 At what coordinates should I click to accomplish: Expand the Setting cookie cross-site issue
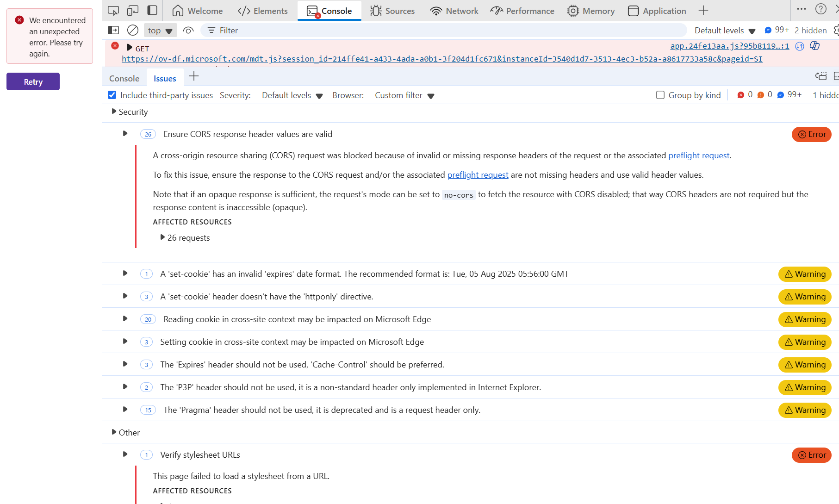click(x=125, y=341)
